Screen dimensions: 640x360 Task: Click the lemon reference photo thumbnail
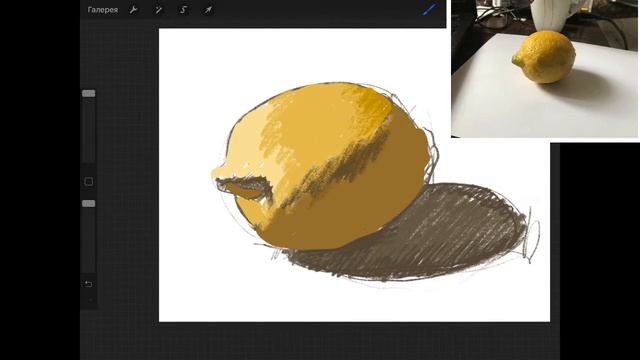tap(545, 69)
